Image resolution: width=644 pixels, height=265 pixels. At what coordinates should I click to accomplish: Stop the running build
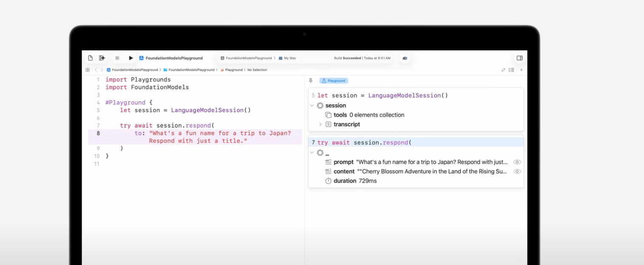(117, 58)
